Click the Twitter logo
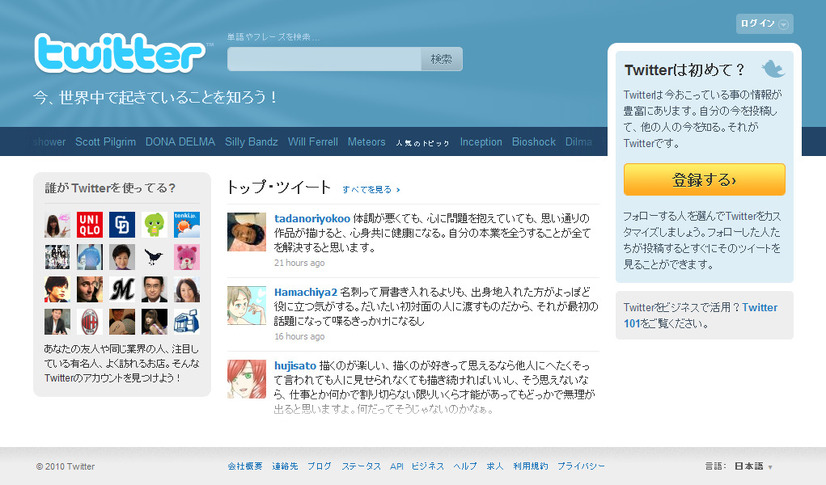Screen dimensions: 826x485 [x=120, y=53]
